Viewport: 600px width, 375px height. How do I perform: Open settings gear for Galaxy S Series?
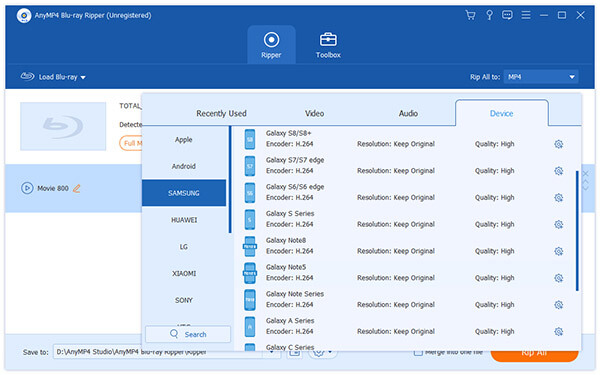[559, 225]
